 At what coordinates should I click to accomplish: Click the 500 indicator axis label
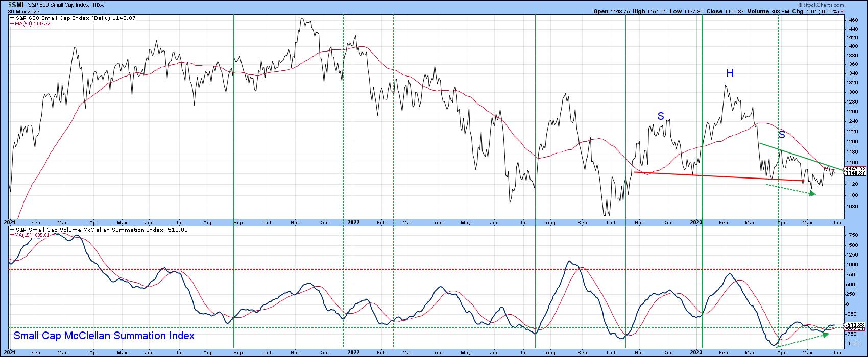851,285
